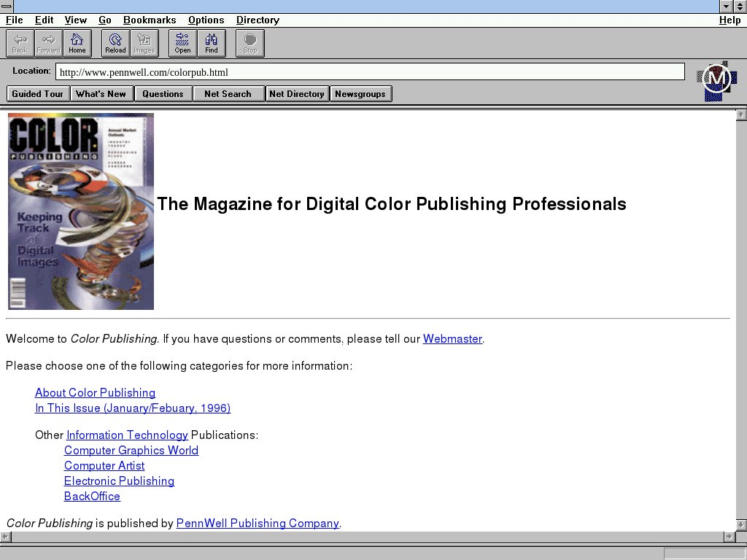This screenshot has width=747, height=560.
Task: Go to Home page icon
Action: click(x=77, y=43)
